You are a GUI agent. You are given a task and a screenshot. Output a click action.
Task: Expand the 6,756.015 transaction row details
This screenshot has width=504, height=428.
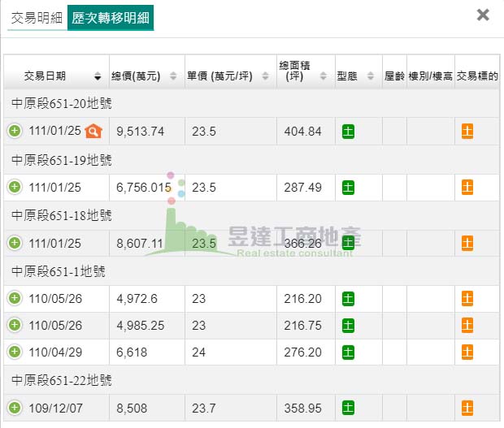point(15,188)
